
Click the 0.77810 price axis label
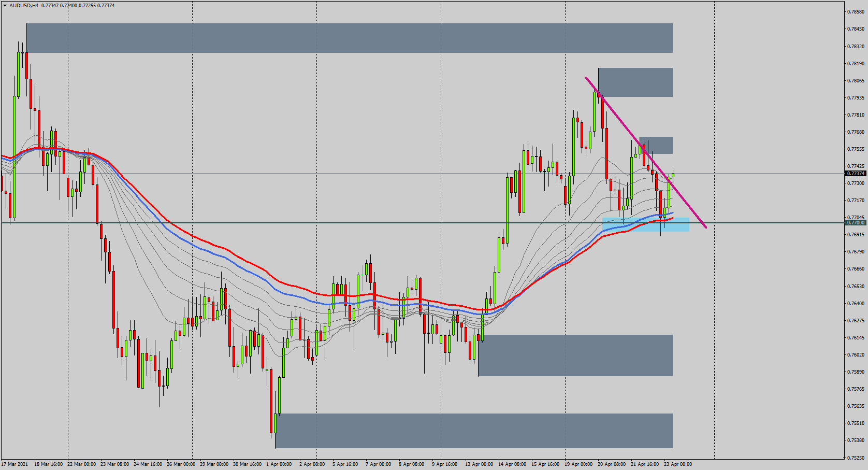coord(856,115)
